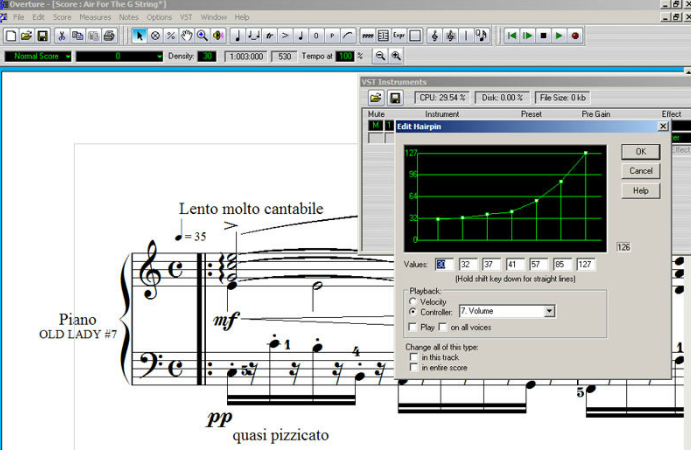Screen dimensions: 691x450
Task: Click the print icon in toolbar
Action: click(109, 36)
